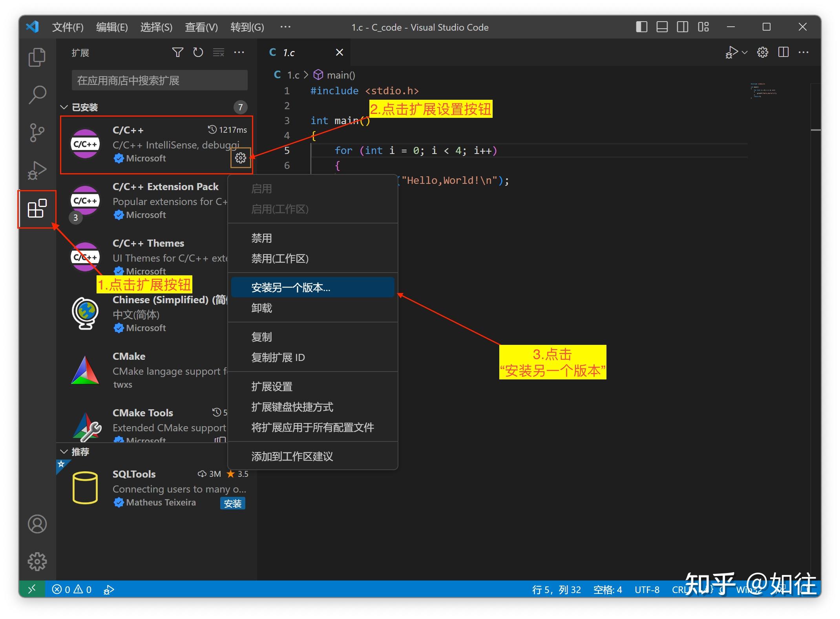This screenshot has width=840, height=619.
Task: Collapse the 推荐 extensions section
Action: coord(64,451)
